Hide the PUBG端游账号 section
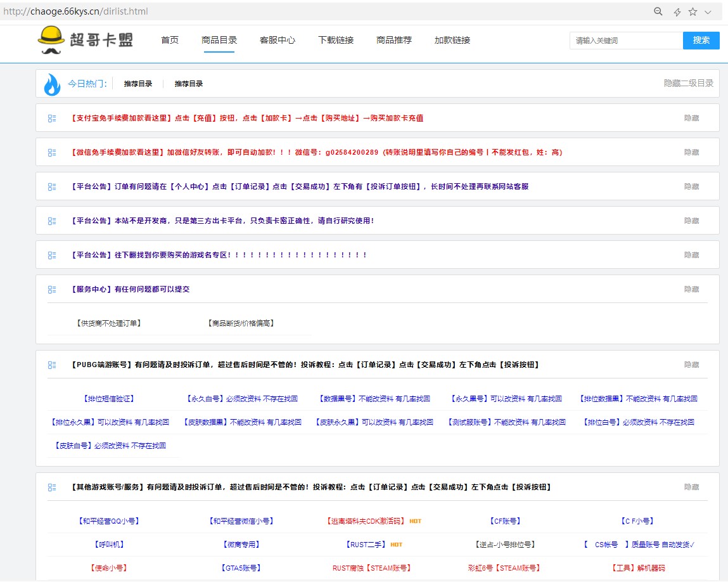 [691, 365]
